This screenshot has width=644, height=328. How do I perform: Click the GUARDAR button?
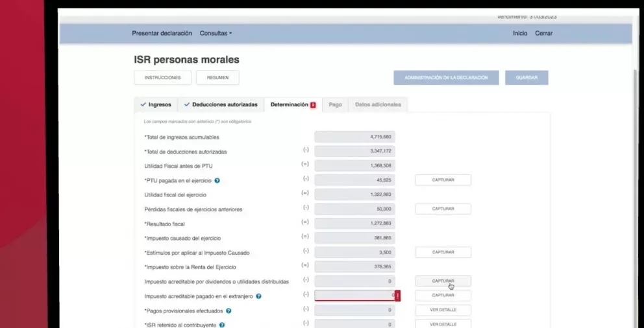[x=526, y=78]
